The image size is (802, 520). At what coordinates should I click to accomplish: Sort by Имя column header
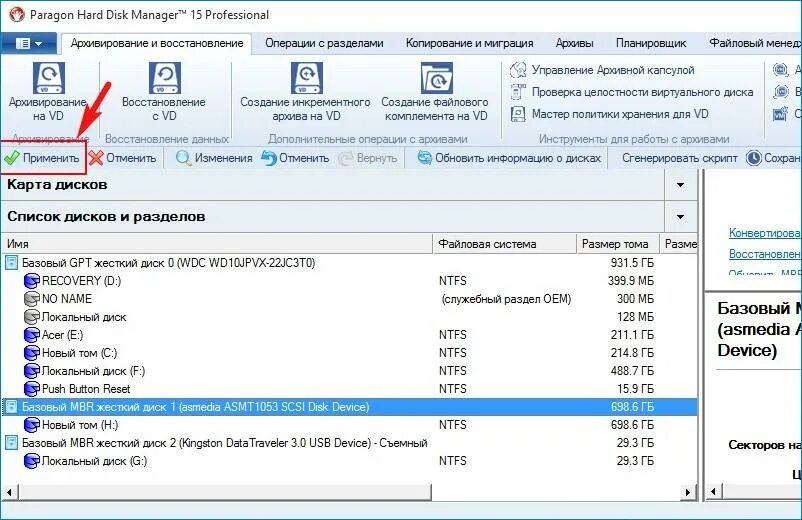pos(217,244)
